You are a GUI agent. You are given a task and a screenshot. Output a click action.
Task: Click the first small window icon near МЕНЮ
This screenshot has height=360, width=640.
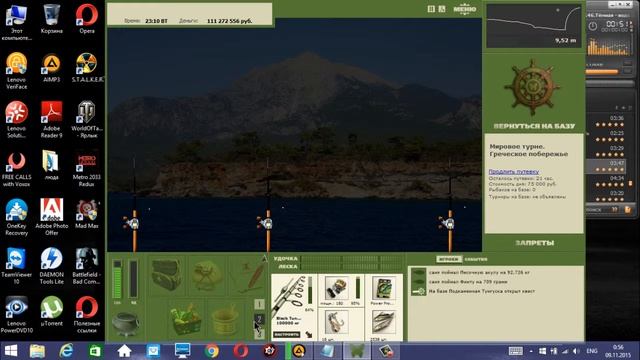[x=431, y=9]
